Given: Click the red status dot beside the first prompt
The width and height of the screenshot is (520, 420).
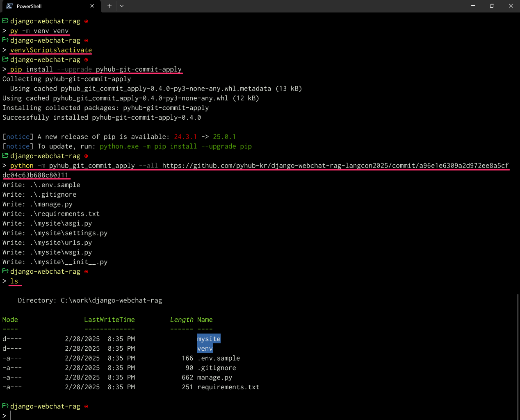Looking at the screenshot, I should point(85,21).
